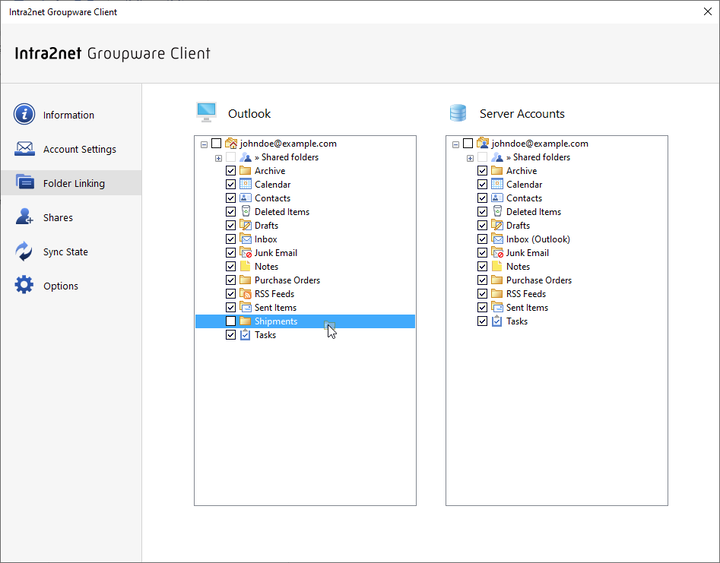Screen dimensions: 720x563
Task: Click the Outlook Notes icon
Action: pos(245,266)
